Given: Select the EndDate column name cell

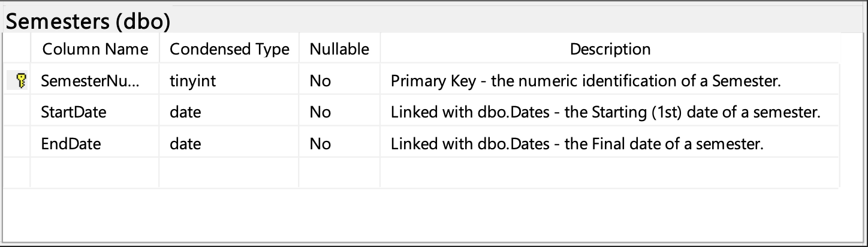Looking at the screenshot, I should pyautogui.click(x=71, y=144).
